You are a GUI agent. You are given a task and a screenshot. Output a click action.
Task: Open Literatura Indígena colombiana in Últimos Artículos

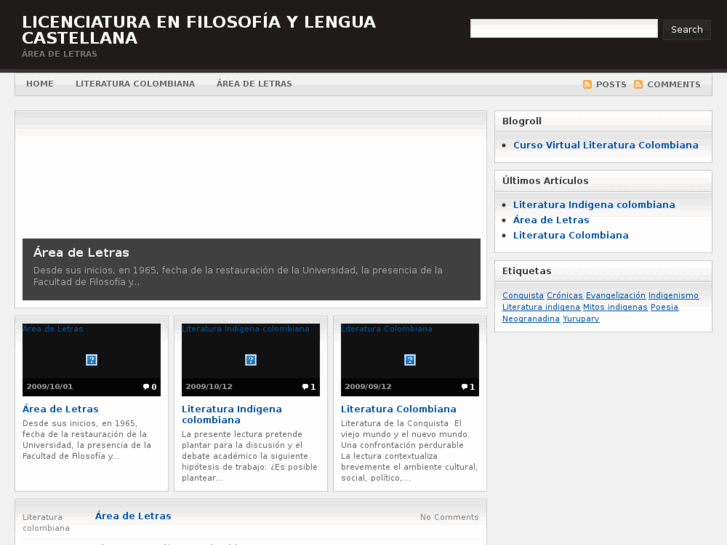coord(594,205)
